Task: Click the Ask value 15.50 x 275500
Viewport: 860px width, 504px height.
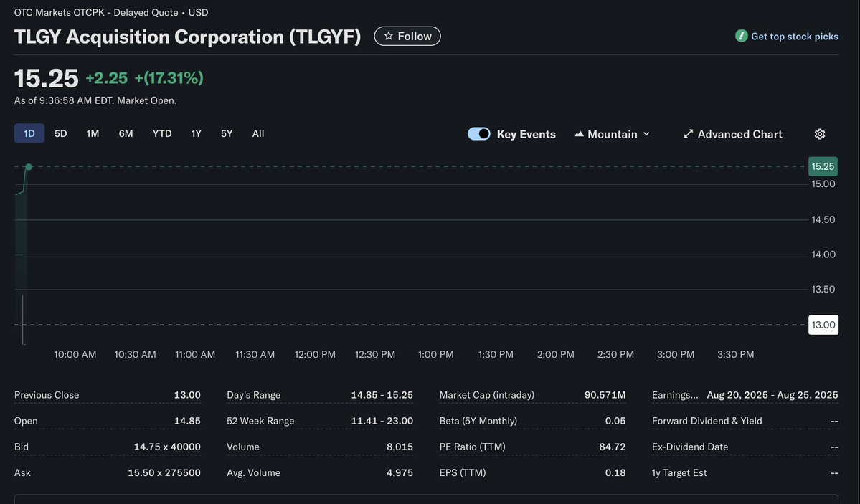Action: [x=164, y=472]
